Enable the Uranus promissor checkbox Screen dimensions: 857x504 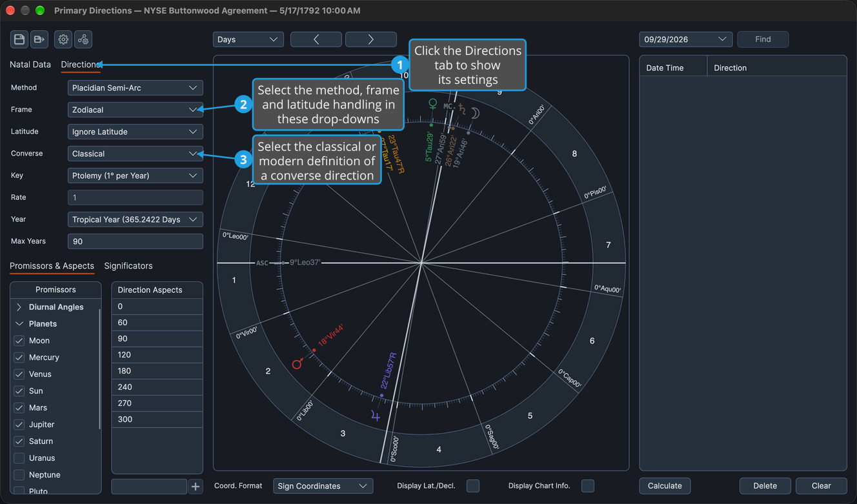point(19,458)
